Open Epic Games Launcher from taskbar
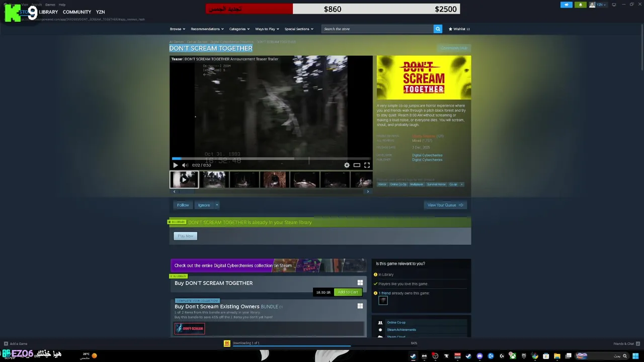 click(x=524, y=356)
